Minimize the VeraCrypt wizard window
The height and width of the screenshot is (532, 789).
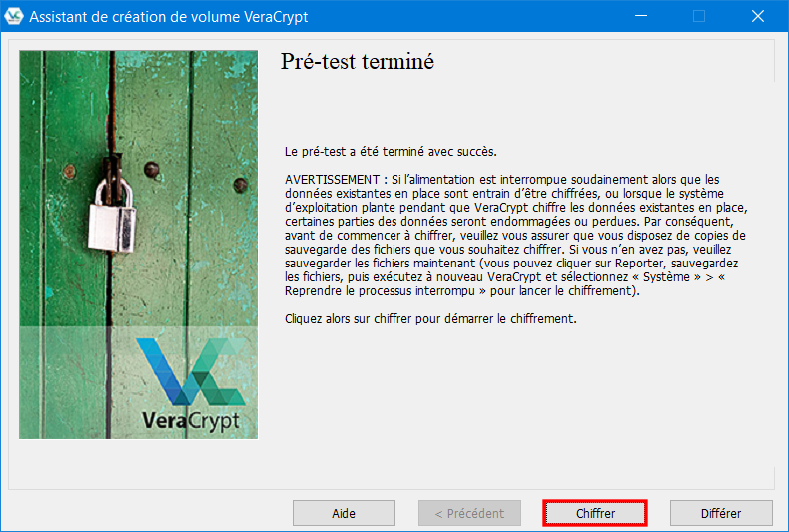click(641, 16)
